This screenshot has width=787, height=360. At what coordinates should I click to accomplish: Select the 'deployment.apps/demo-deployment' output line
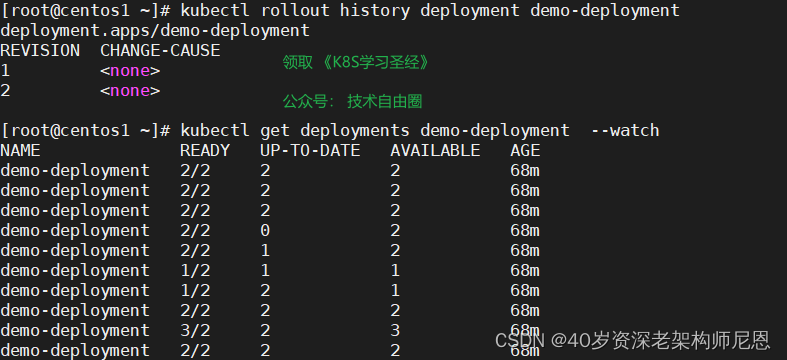[x=155, y=31]
